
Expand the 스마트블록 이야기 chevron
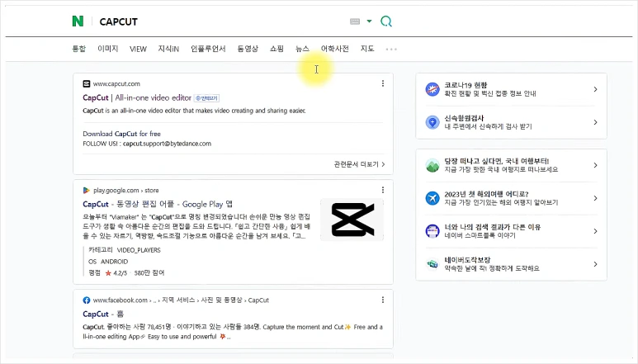pos(595,231)
